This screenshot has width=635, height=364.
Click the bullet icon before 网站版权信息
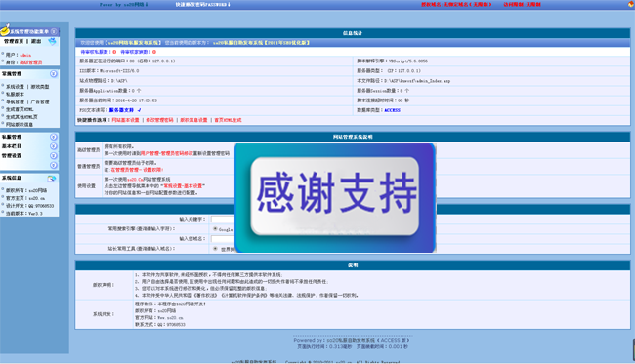[3, 124]
